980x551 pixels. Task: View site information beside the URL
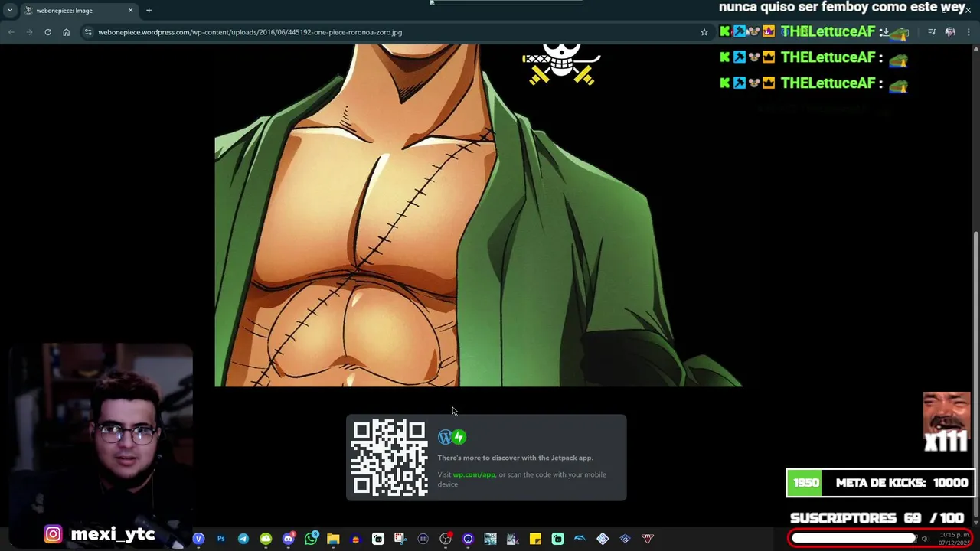tap(88, 32)
